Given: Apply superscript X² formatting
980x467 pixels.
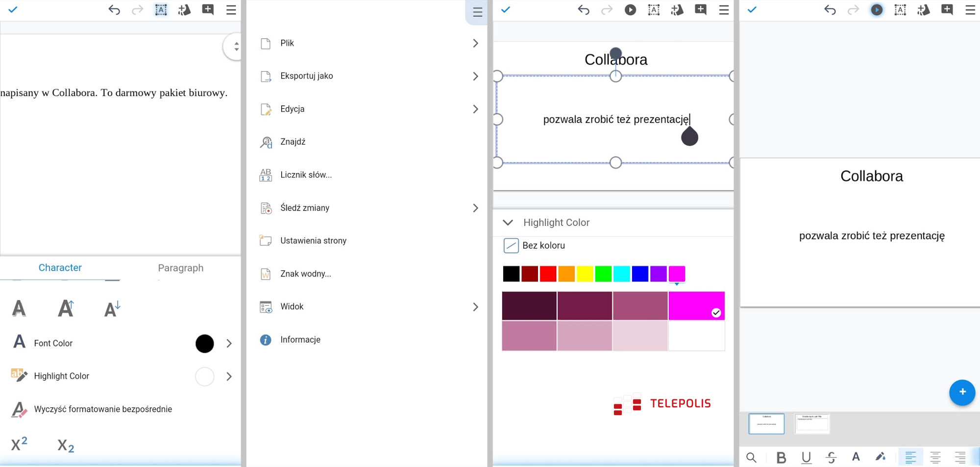Looking at the screenshot, I should tap(19, 444).
